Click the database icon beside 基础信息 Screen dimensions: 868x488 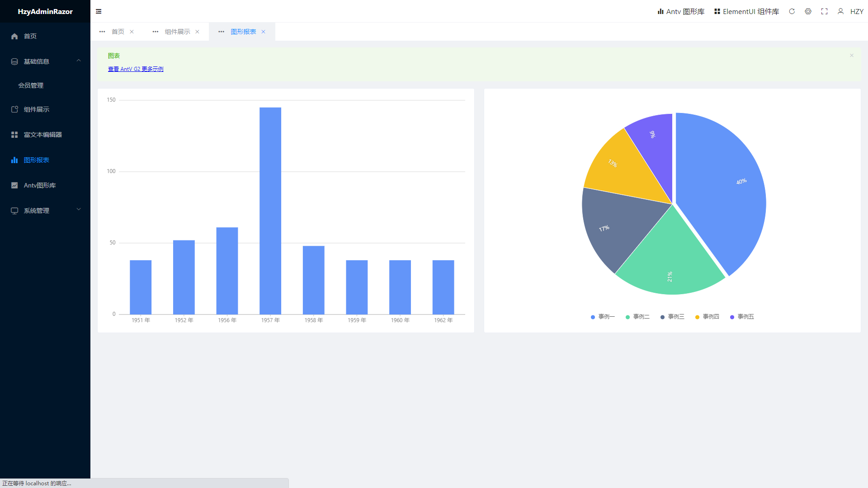pyautogui.click(x=14, y=61)
